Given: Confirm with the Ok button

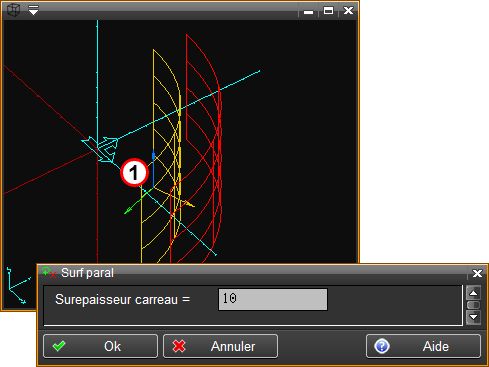Looking at the screenshot, I should [100, 346].
